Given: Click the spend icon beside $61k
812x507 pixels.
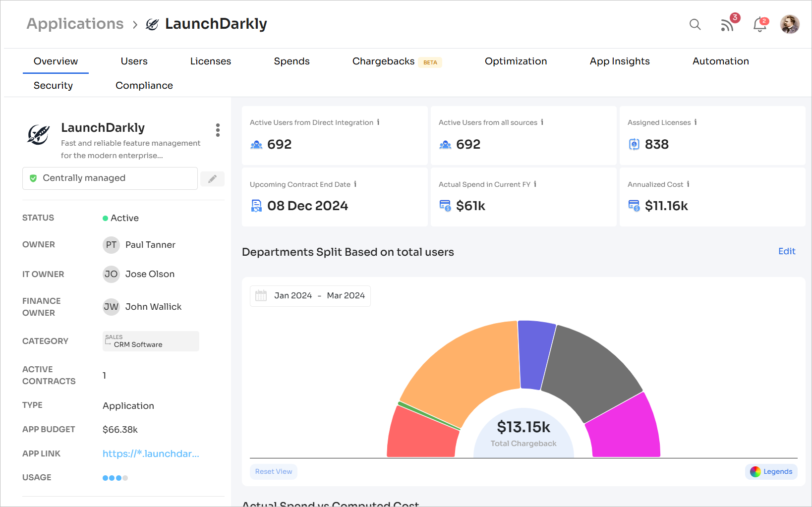Looking at the screenshot, I should click(445, 206).
